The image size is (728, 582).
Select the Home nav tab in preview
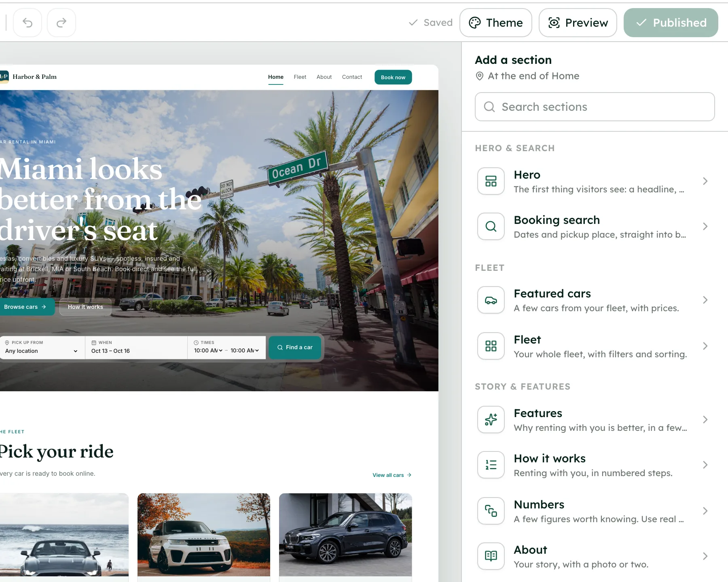pos(276,77)
